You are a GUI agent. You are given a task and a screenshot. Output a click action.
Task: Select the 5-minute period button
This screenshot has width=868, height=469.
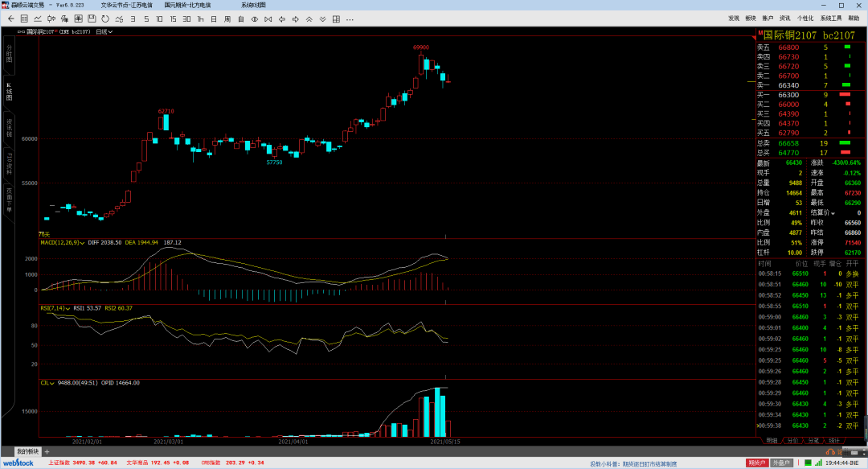[146, 19]
